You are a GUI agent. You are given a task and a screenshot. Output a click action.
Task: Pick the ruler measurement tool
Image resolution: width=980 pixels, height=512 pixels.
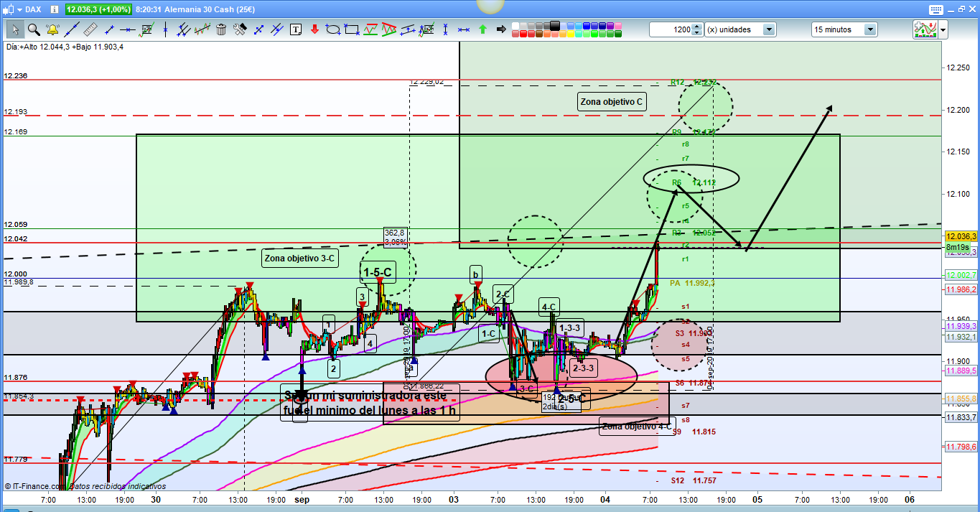click(90, 29)
